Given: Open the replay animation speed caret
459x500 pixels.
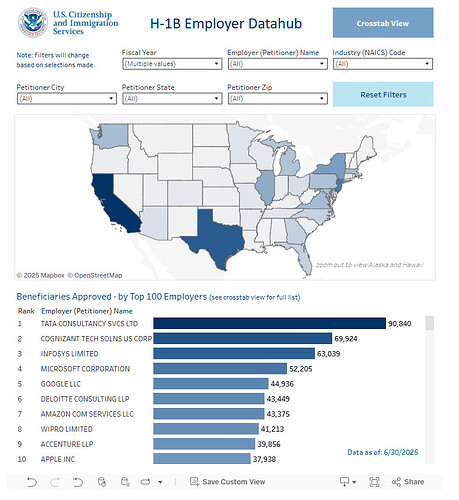Looking at the screenshot, I should tap(160, 482).
